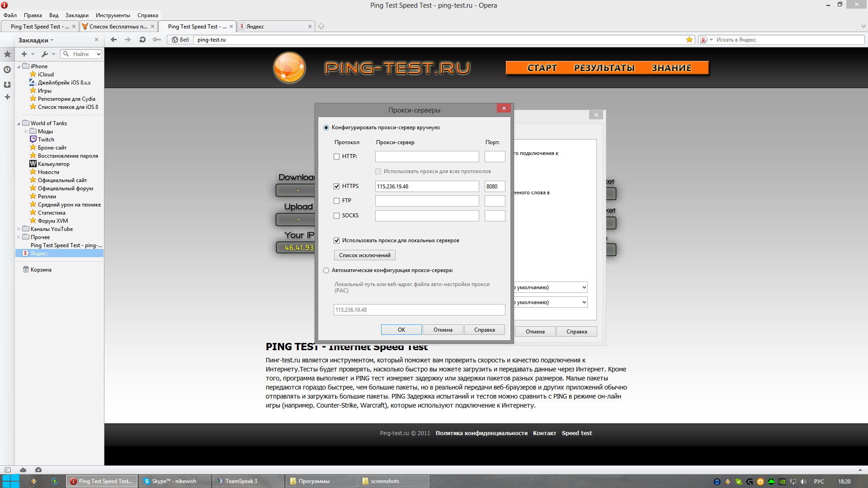The width and height of the screenshot is (868, 488).
Task: Click the back navigation arrow
Action: click(x=114, y=40)
